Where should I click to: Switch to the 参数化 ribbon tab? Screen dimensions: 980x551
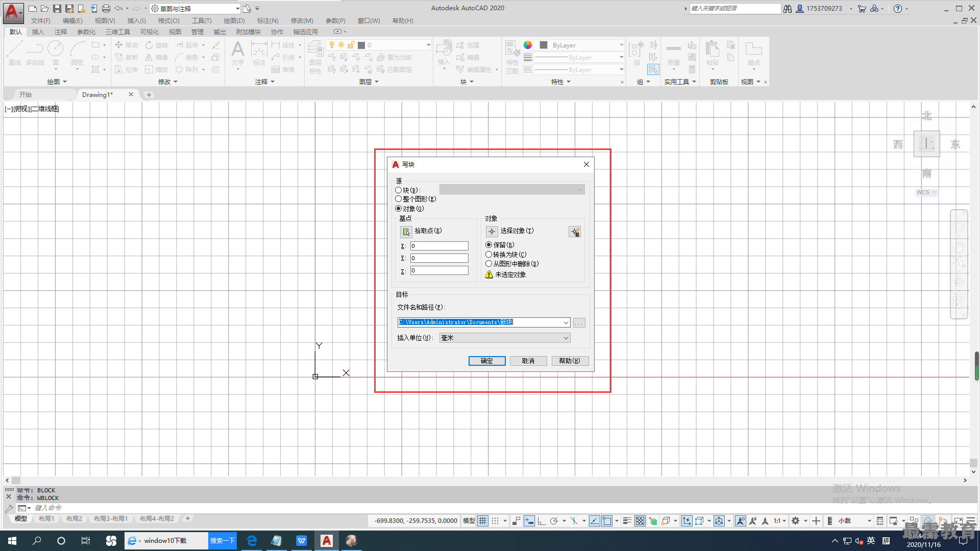pos(86,32)
